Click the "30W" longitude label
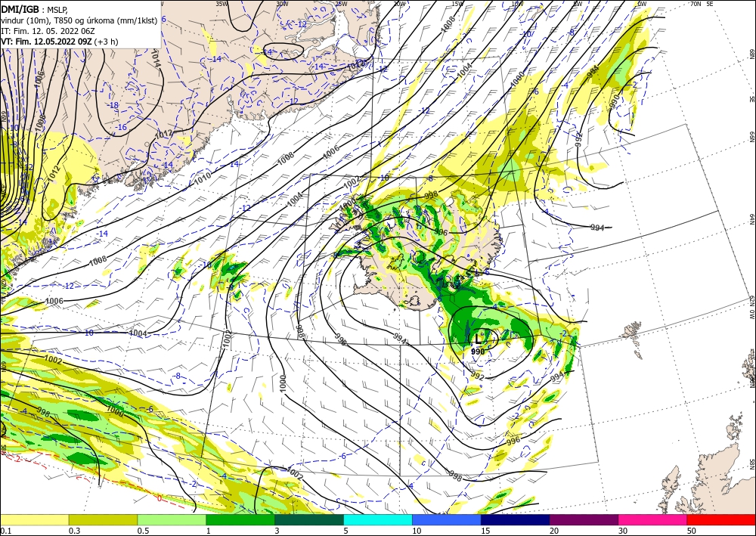This screenshot has height=536, width=756. 282,4
